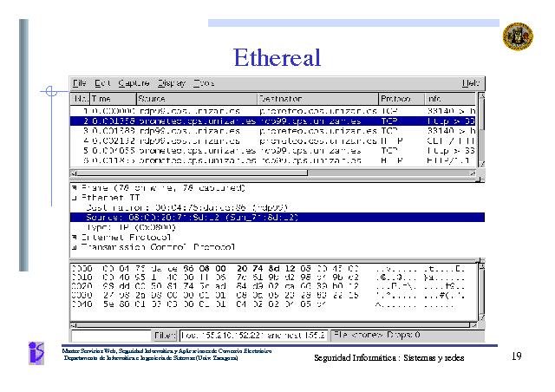Viewport: 555px width, 392px height.
Task: Expand the Internet Protocol tree node
Action: [x=75, y=237]
